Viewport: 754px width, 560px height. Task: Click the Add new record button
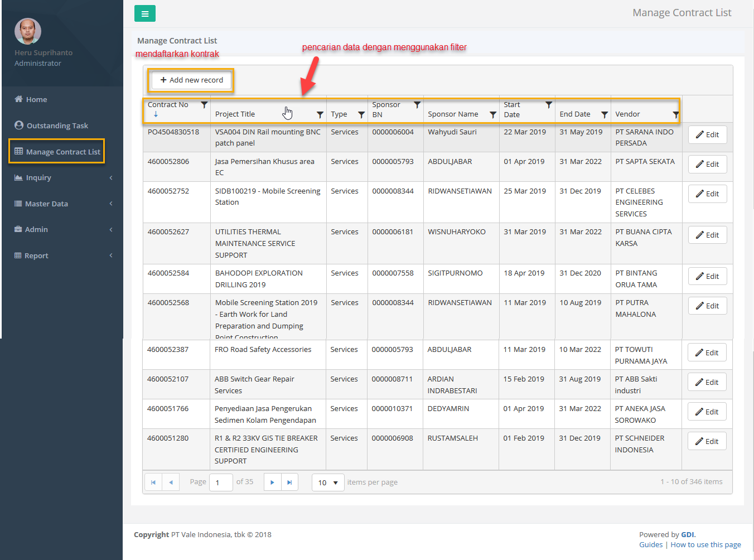coord(191,80)
